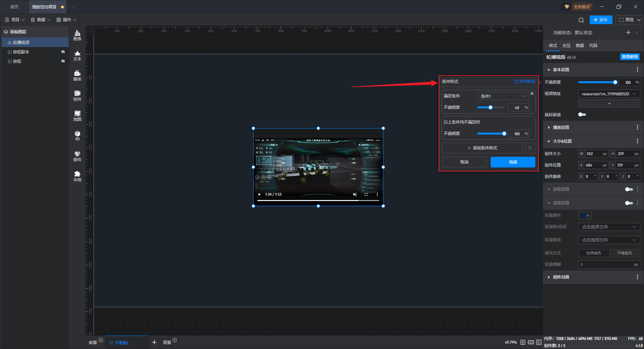Click the search magnifier icon in toolbar
This screenshot has width=644, height=349.
coord(581,20)
